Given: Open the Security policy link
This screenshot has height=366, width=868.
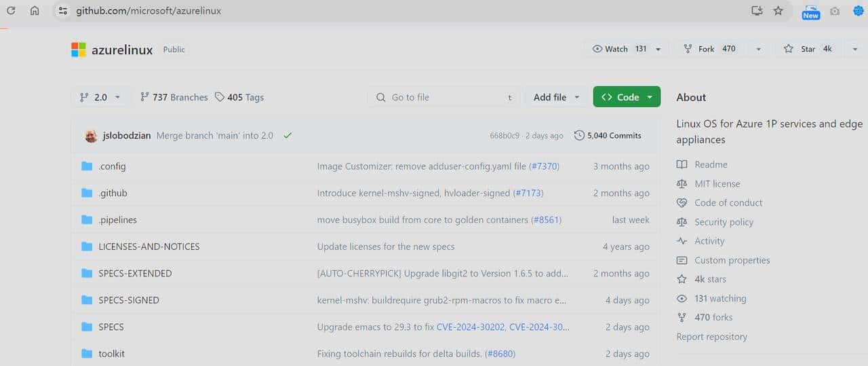Looking at the screenshot, I should click(724, 222).
